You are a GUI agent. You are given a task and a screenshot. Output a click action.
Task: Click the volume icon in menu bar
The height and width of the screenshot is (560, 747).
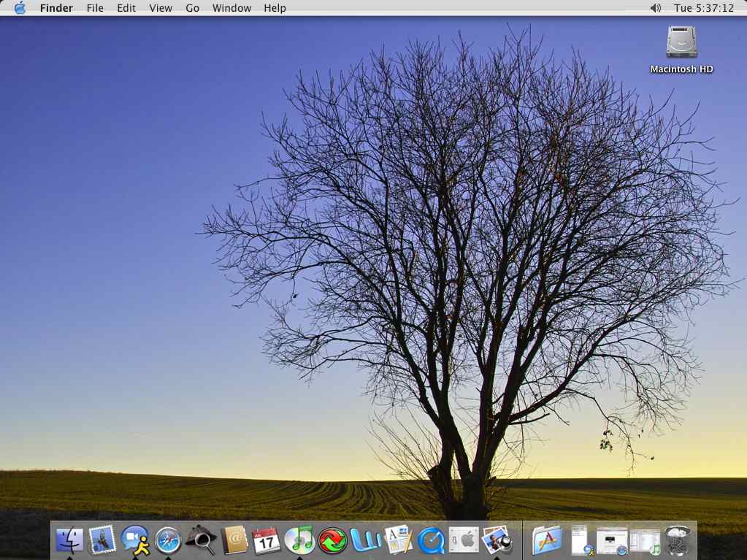(656, 8)
